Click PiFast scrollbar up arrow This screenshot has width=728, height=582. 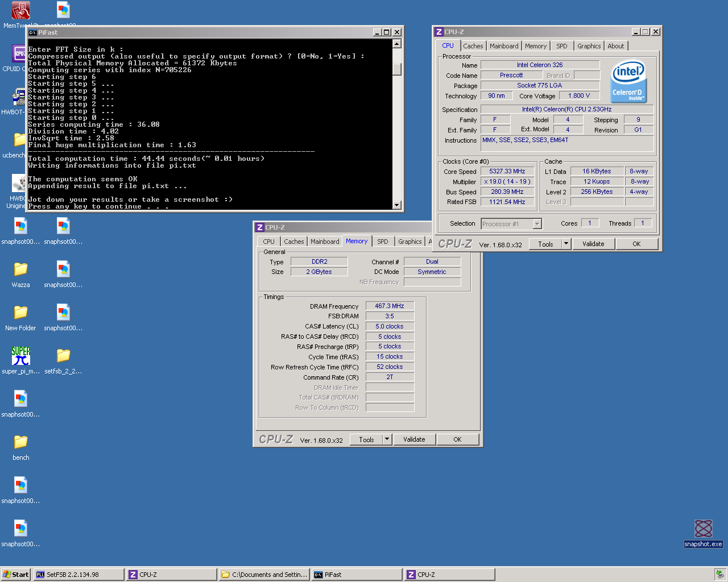[x=397, y=44]
